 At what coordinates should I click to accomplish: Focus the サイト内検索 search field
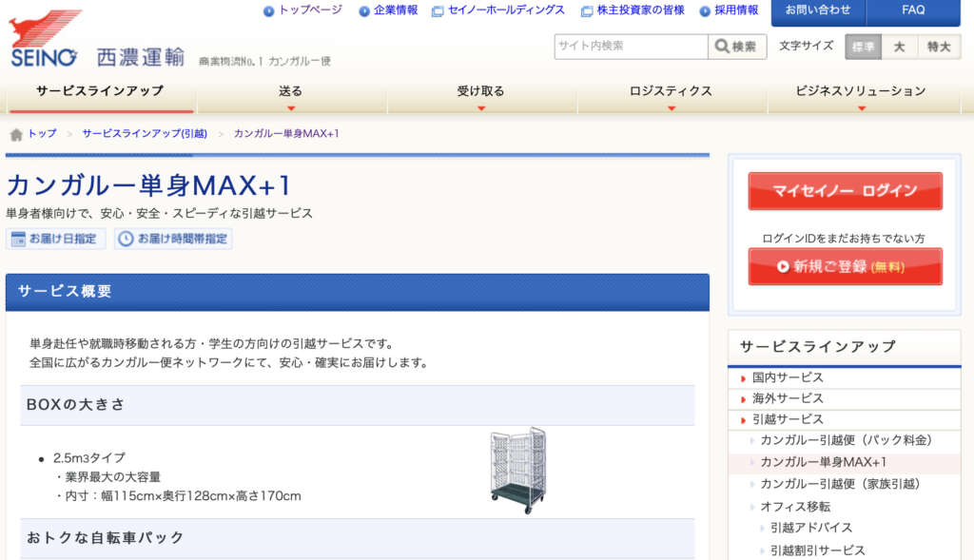pos(632,47)
